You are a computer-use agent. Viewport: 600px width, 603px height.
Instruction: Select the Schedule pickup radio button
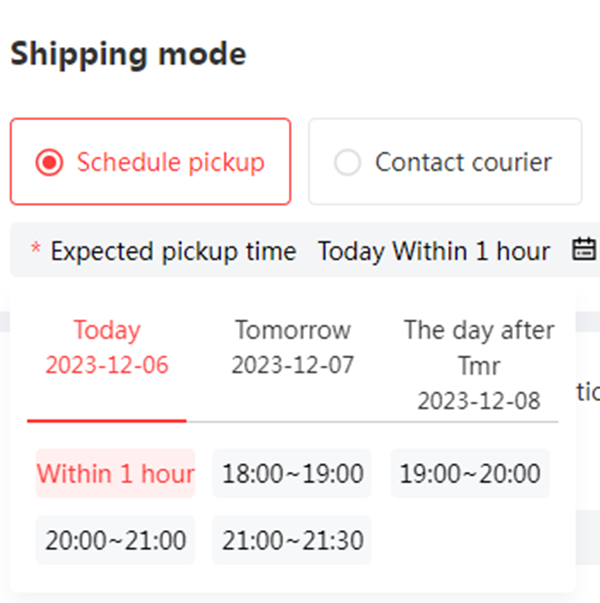click(48, 162)
